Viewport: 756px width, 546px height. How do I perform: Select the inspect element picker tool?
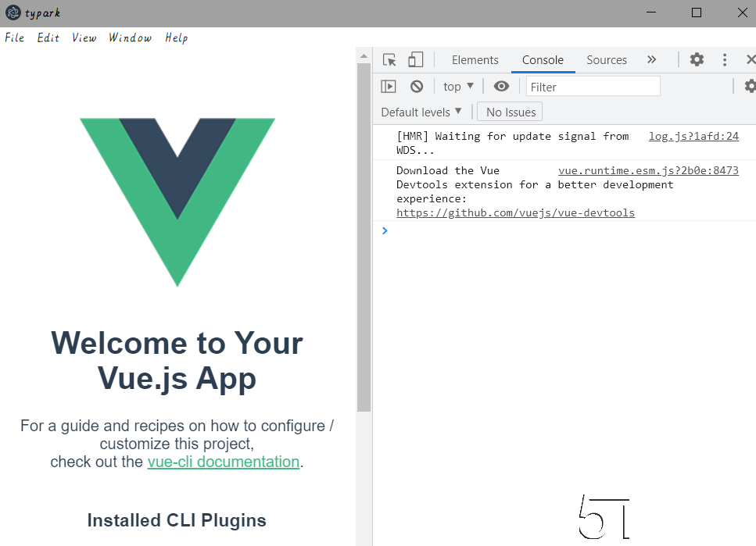(x=388, y=59)
